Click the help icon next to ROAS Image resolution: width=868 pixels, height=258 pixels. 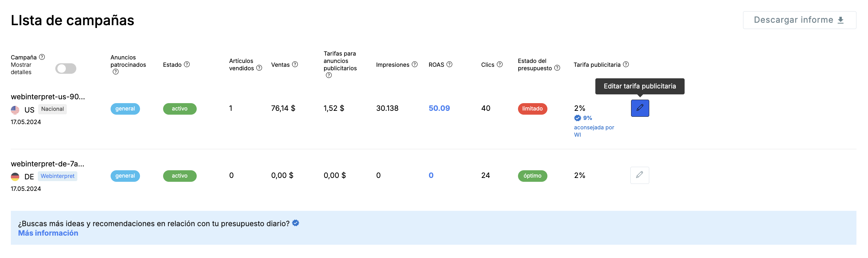[x=450, y=64]
